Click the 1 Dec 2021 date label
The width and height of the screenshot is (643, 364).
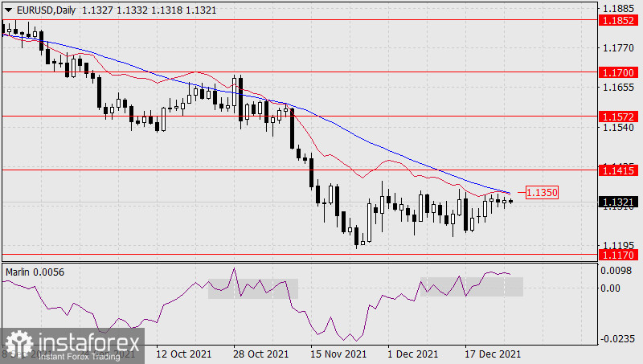pos(413,354)
